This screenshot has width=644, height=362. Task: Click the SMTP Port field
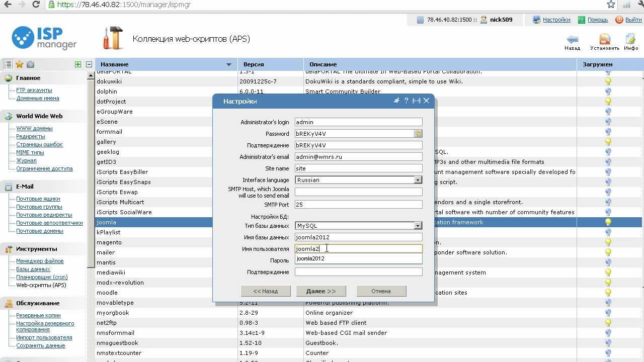coord(358,204)
